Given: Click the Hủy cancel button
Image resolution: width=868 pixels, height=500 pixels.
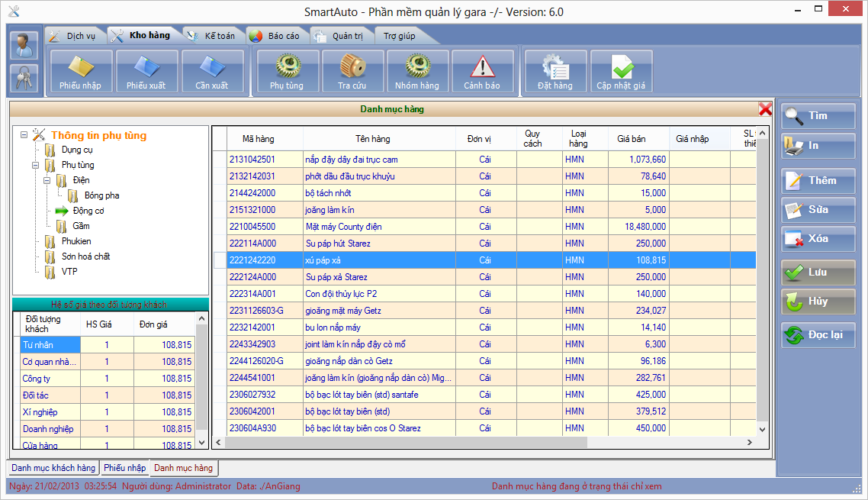Looking at the screenshot, I should (x=818, y=302).
